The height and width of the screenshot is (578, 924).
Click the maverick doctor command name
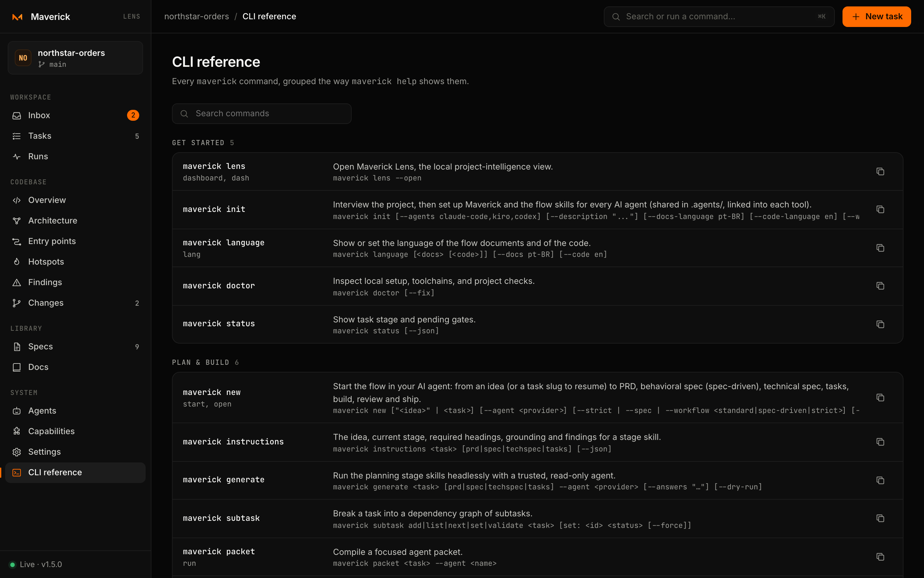point(219,286)
